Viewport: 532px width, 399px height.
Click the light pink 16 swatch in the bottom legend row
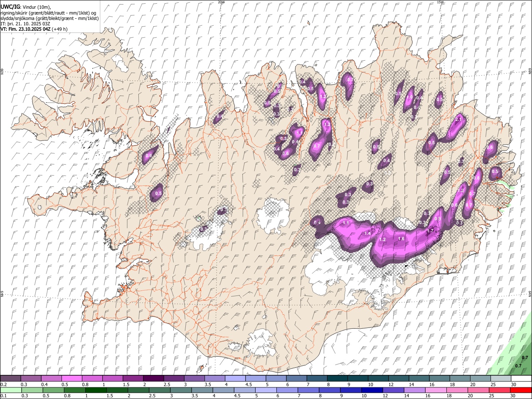(436, 390)
